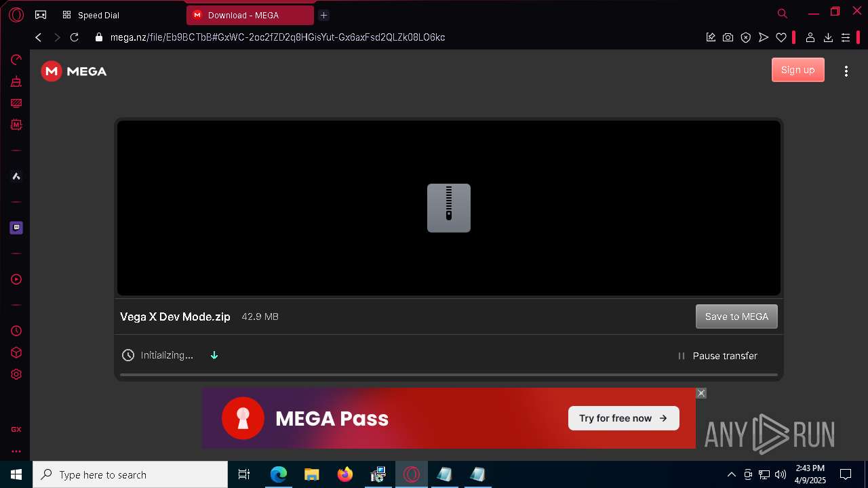Click the GX icon at sidebar bottom
This screenshot has width=868, height=488.
(16, 429)
